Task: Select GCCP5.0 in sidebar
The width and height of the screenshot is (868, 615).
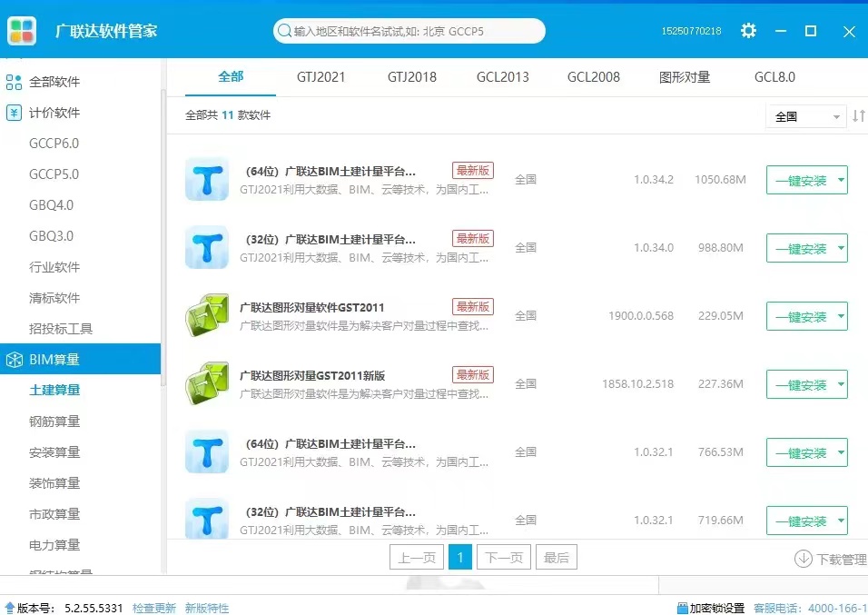Action: (x=54, y=174)
